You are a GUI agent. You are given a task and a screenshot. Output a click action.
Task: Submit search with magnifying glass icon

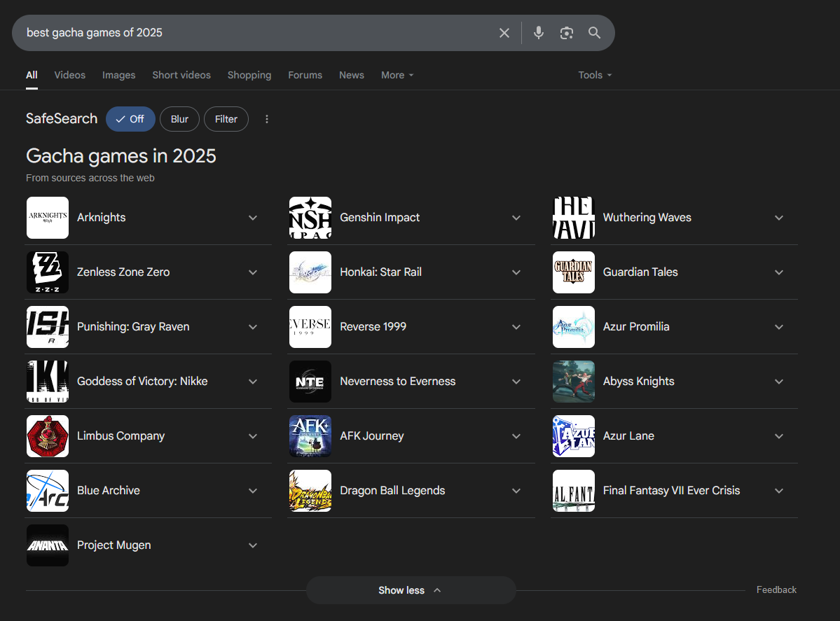click(594, 33)
